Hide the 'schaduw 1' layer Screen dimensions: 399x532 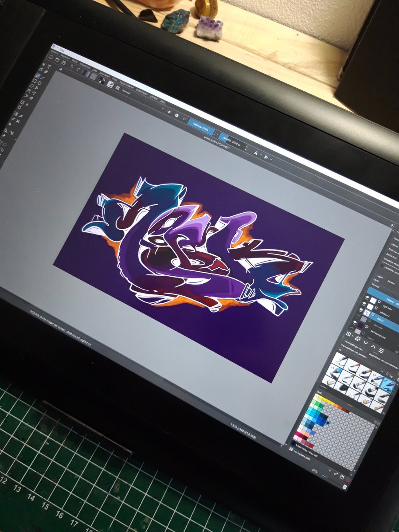[364, 304]
